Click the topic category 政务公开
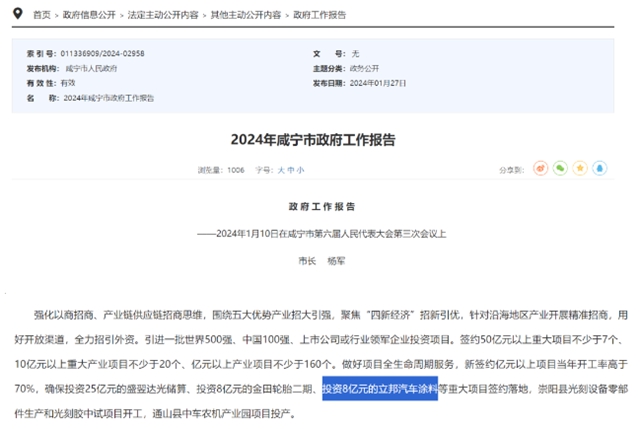The height and width of the screenshot is (429, 640). [x=364, y=69]
